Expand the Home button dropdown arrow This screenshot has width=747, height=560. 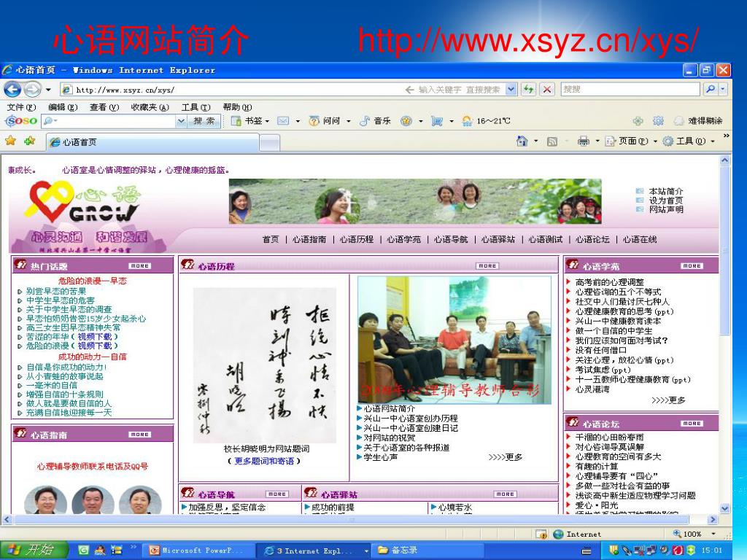(535, 141)
